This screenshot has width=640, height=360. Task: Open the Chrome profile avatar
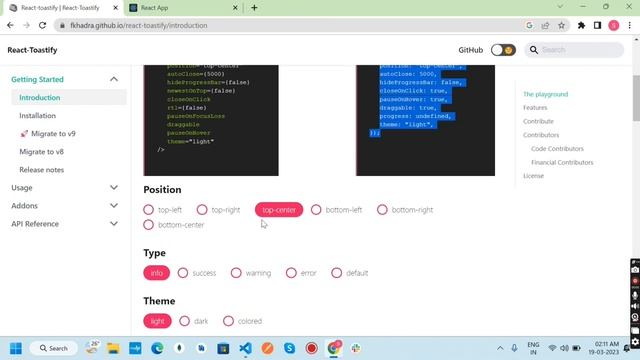click(x=613, y=25)
